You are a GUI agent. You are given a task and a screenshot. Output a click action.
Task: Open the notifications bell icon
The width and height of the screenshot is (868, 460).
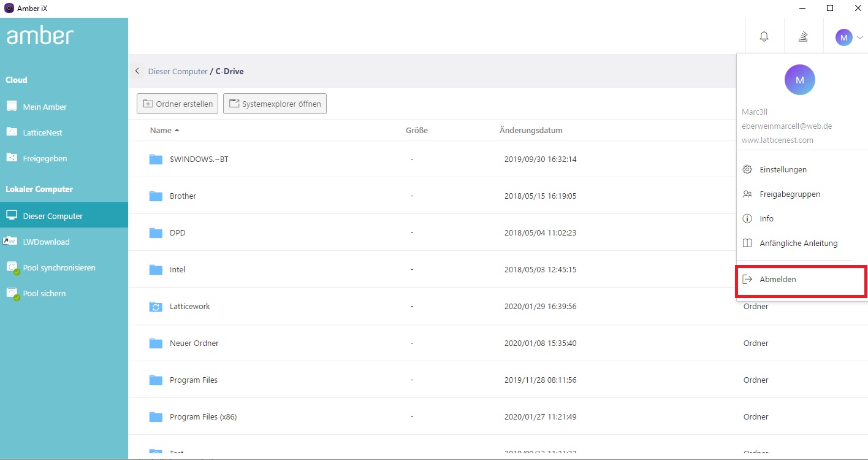coord(764,37)
